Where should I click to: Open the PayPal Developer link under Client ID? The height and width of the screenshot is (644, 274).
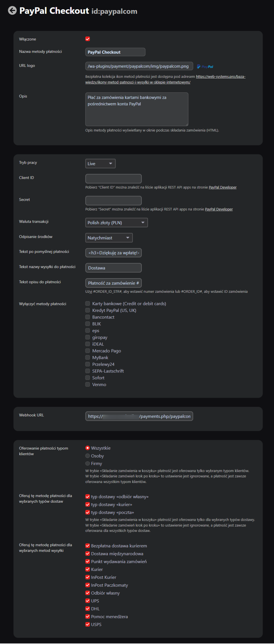pos(222,187)
